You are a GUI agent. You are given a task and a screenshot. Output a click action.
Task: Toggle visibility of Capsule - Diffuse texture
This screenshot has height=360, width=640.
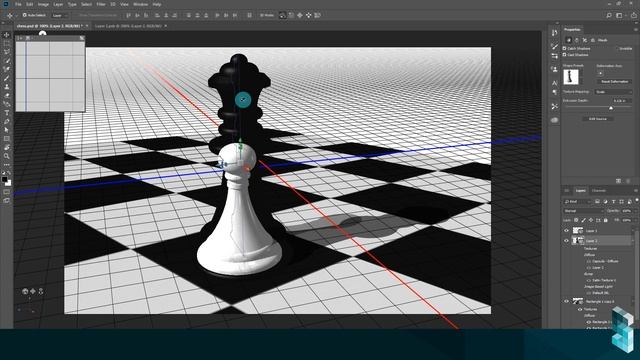pos(589,261)
